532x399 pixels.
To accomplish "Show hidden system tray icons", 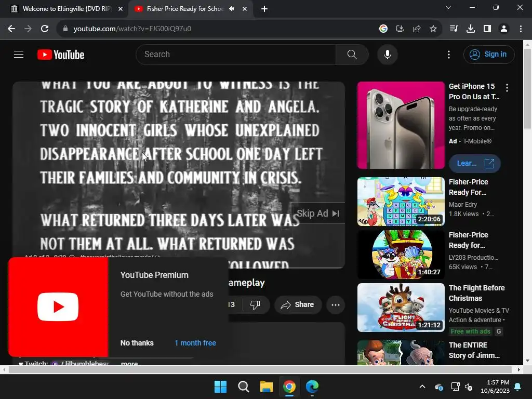I will (x=422, y=387).
